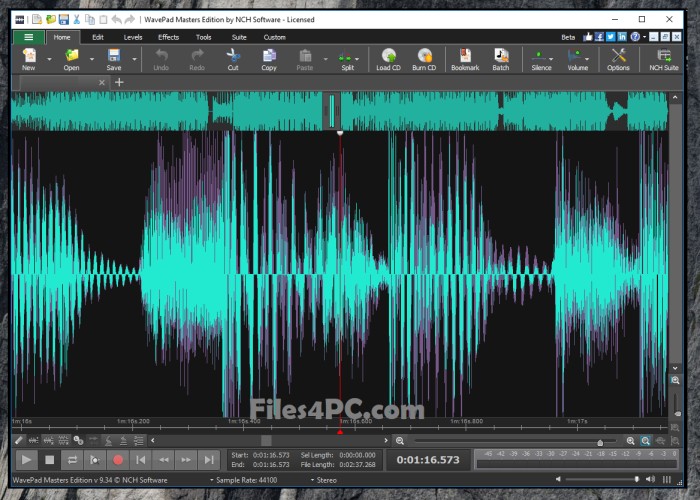Click the go to start button
700x500 pixels.
(x=141, y=460)
